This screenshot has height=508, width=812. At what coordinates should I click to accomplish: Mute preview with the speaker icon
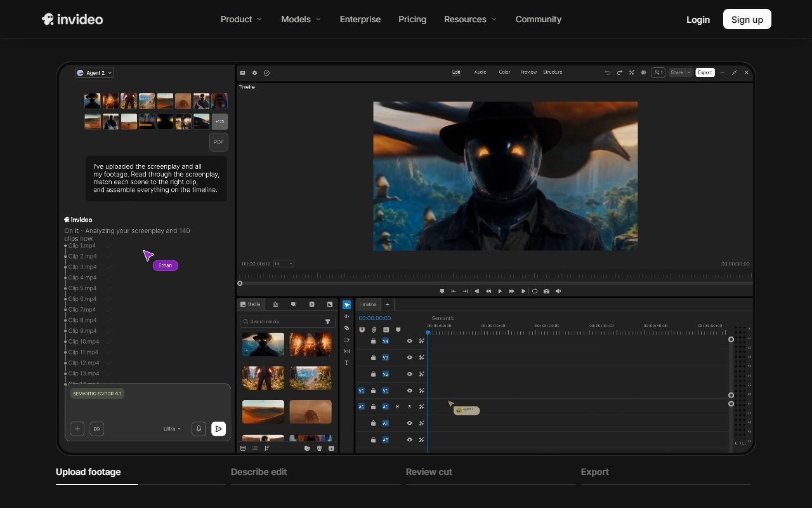[558, 291]
